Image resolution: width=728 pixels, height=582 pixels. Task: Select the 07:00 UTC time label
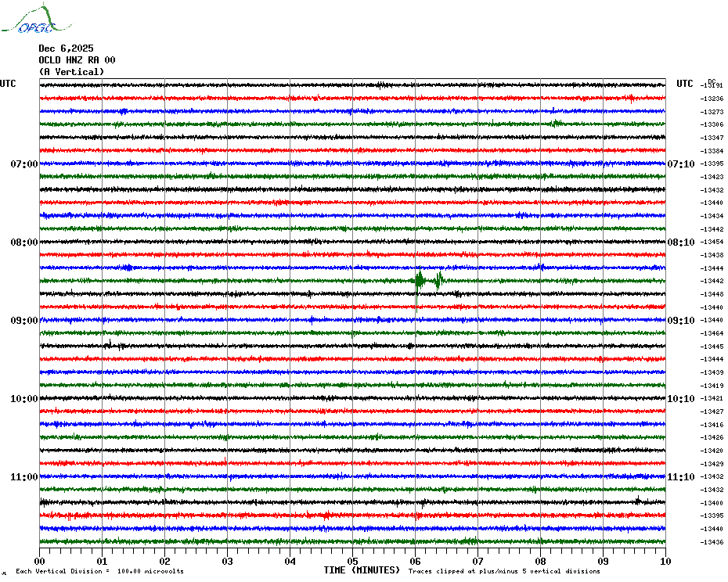(x=24, y=163)
